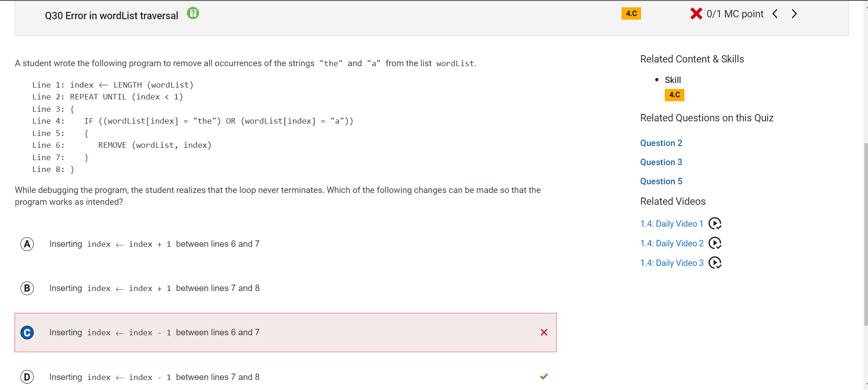868x390 pixels.
Task: Open the 1.4: Daily Video 1 link
Action: pyautogui.click(x=672, y=224)
